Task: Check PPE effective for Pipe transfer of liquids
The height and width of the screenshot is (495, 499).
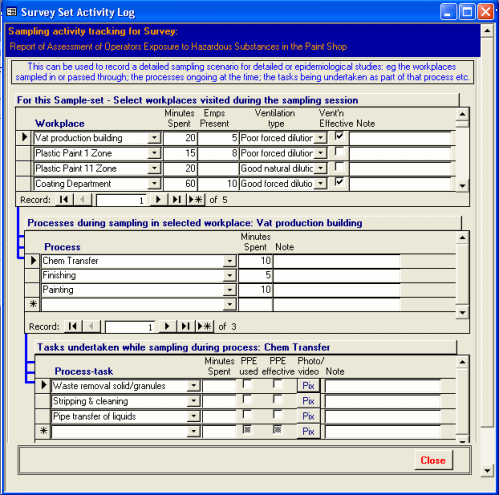Action: click(x=277, y=414)
